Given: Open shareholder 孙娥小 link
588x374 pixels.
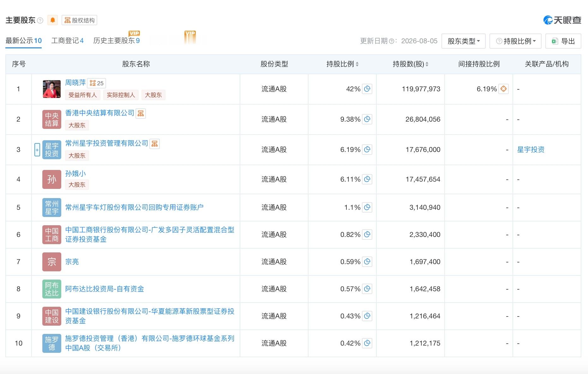Looking at the screenshot, I should point(75,173).
